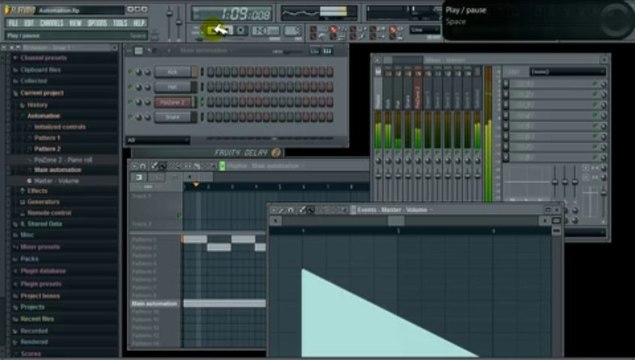Open the EDIT menu
The width and height of the screenshot is (635, 360).
pyautogui.click(x=29, y=23)
